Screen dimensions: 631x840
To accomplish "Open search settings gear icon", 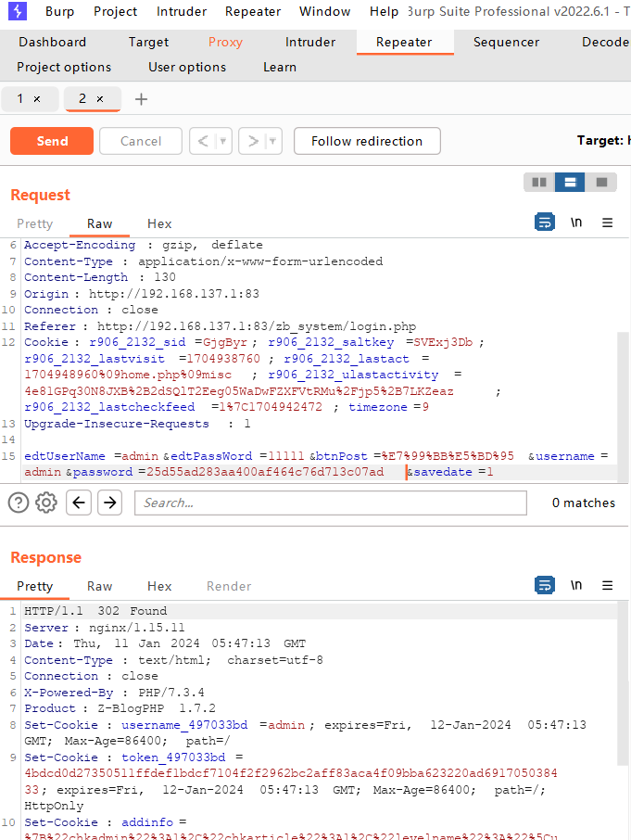I will pos(46,503).
